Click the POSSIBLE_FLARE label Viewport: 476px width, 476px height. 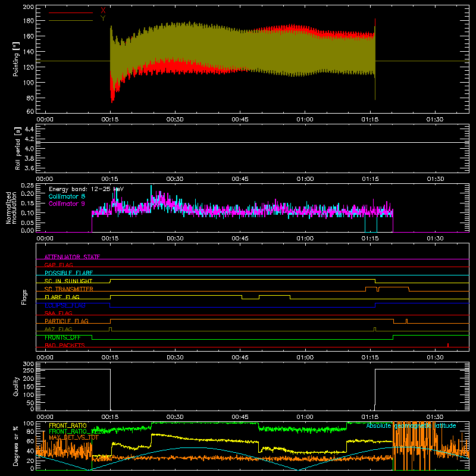point(68,273)
